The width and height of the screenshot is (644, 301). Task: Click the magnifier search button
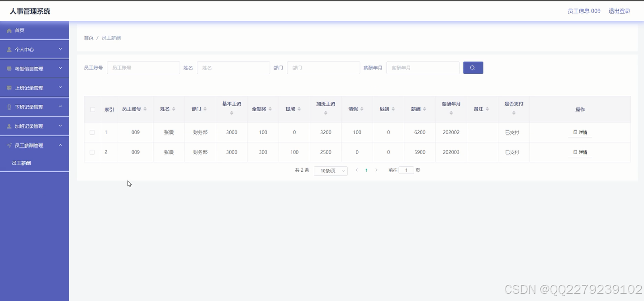[x=473, y=67]
